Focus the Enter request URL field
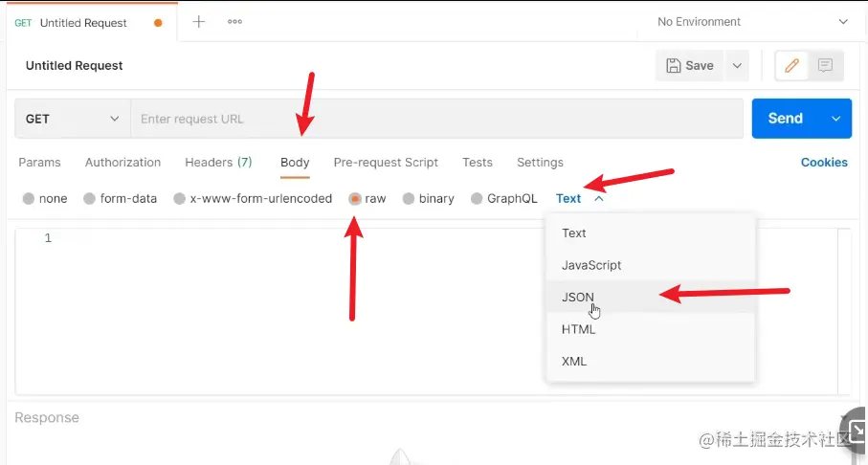The image size is (868, 465). [x=436, y=119]
